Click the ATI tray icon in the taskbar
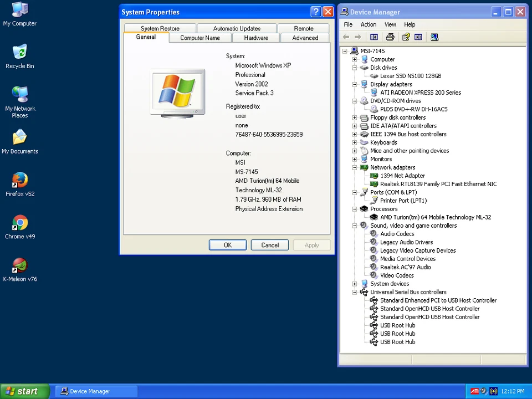The height and width of the screenshot is (399, 532). (474, 391)
